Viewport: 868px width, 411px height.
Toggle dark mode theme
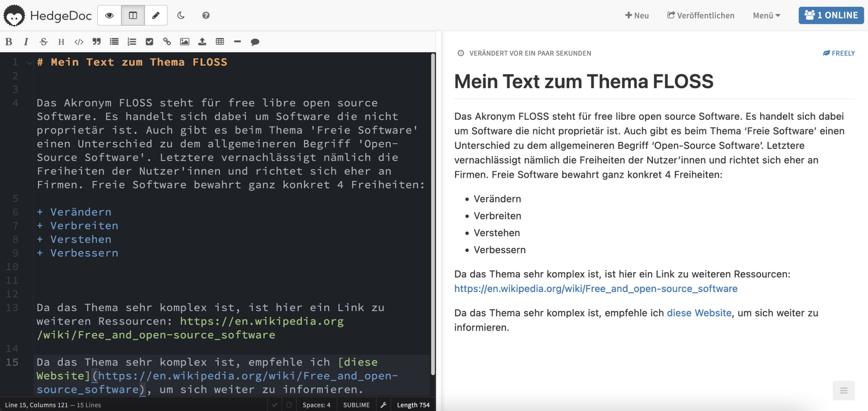(180, 15)
